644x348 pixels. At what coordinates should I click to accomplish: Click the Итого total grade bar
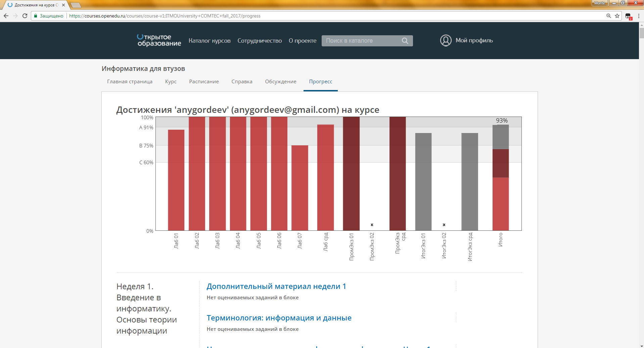[500, 177]
